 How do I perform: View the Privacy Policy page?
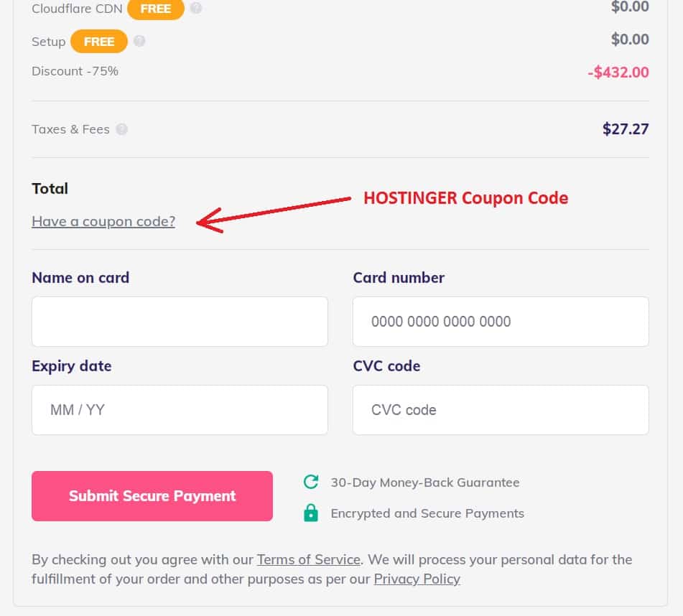click(x=417, y=579)
